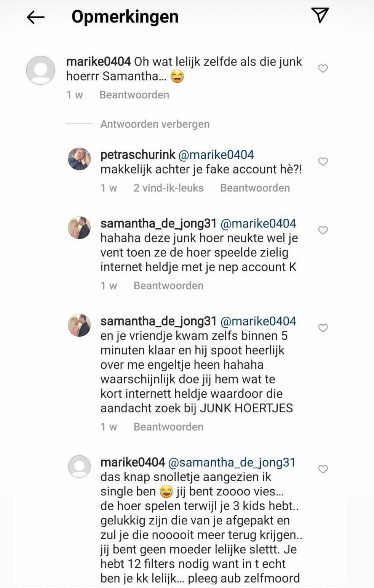View the 2 vind-ik-leuks on petraschurink's reply
Viewport: 374px width, 588px height.
pyautogui.click(x=168, y=188)
